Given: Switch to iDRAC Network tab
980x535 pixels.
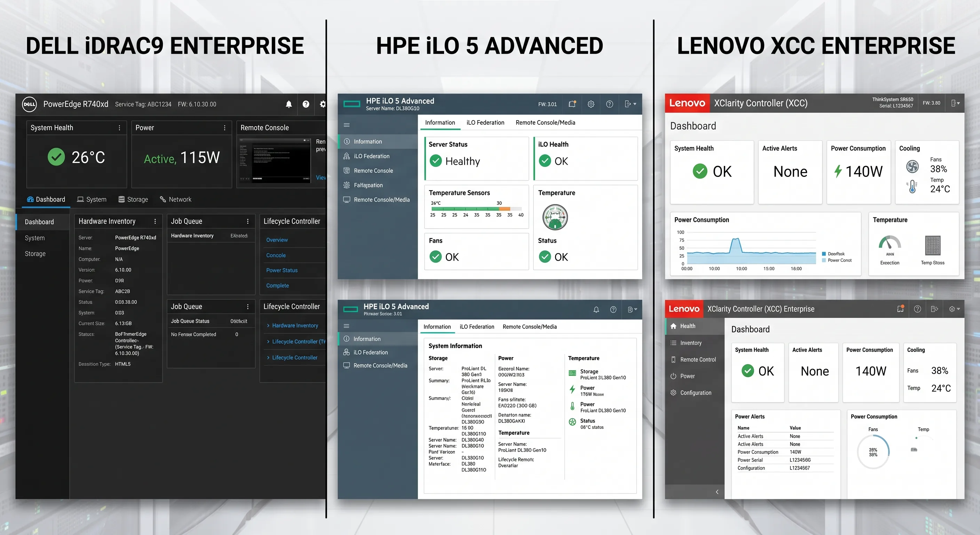Looking at the screenshot, I should click(175, 200).
